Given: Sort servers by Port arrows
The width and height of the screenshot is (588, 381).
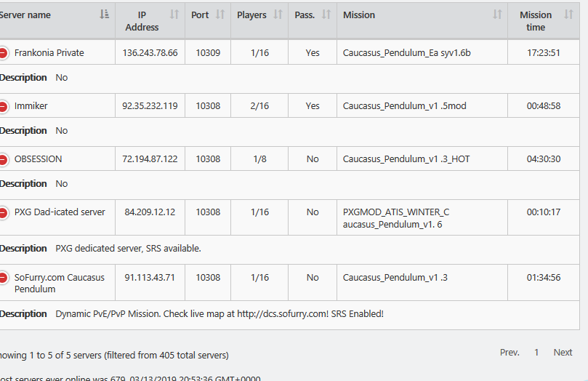Looking at the screenshot, I should (x=220, y=15).
